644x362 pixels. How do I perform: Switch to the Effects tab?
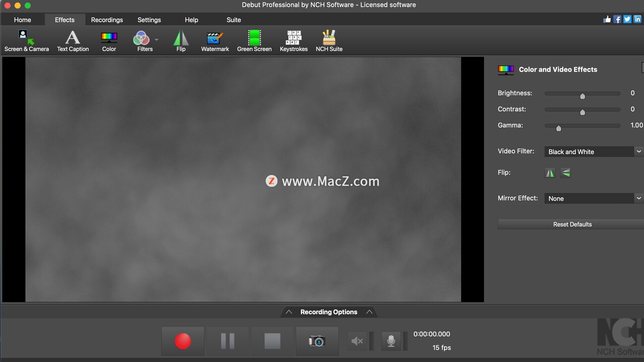(65, 20)
